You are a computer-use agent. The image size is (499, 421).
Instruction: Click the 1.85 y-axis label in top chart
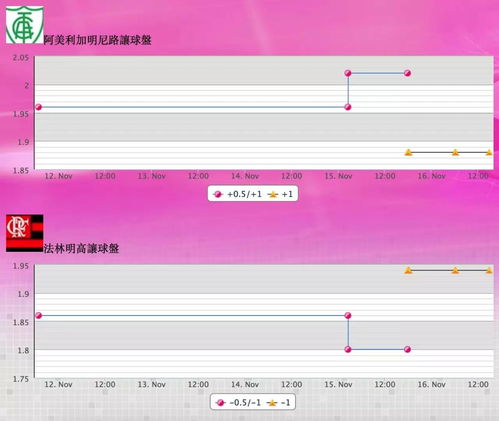tap(21, 170)
